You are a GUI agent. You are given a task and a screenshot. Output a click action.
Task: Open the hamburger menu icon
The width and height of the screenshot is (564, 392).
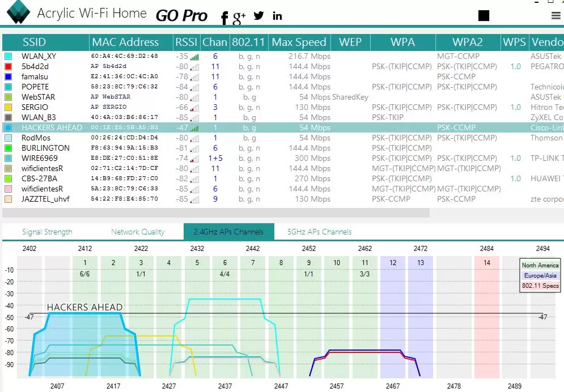click(x=555, y=15)
